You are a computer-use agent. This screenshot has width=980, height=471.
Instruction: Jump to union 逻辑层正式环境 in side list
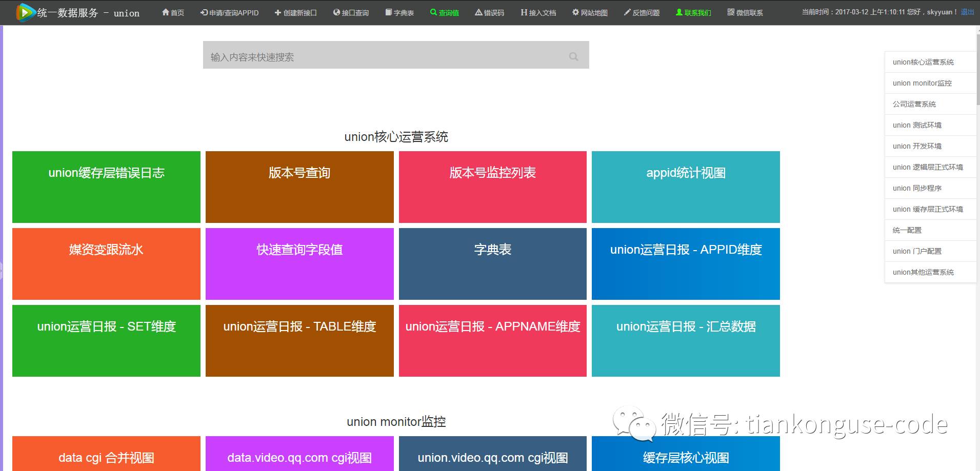click(930, 167)
